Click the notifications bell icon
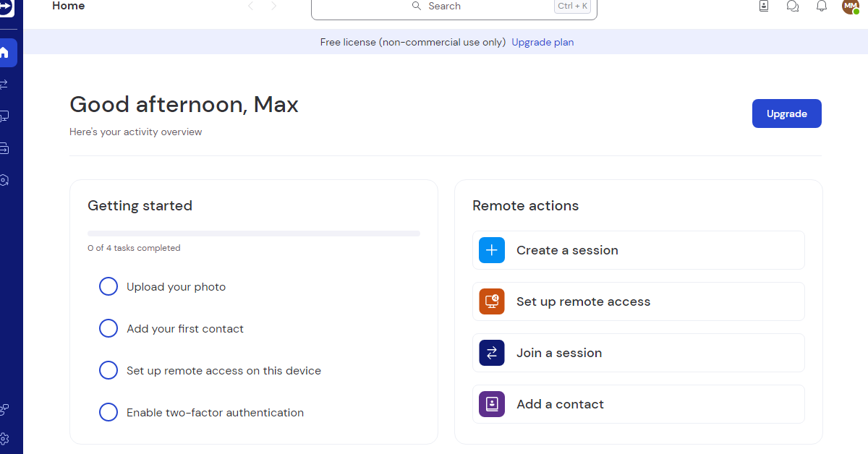The image size is (868, 454). coord(821,6)
